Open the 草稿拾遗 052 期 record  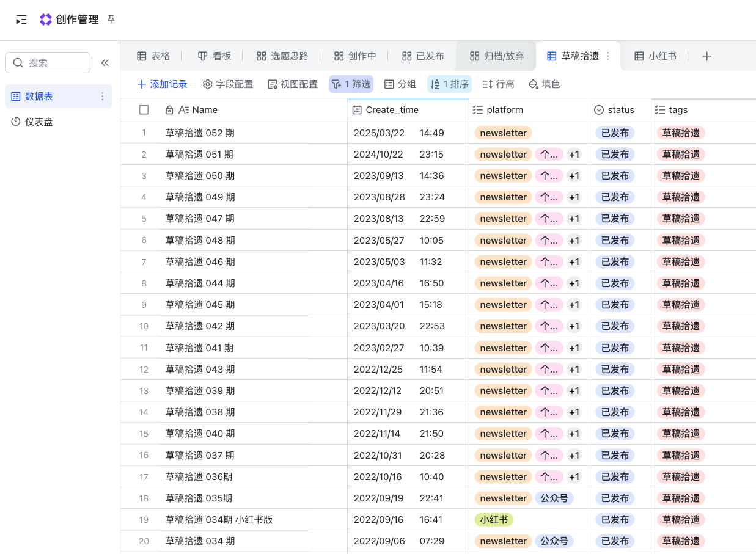pos(200,133)
